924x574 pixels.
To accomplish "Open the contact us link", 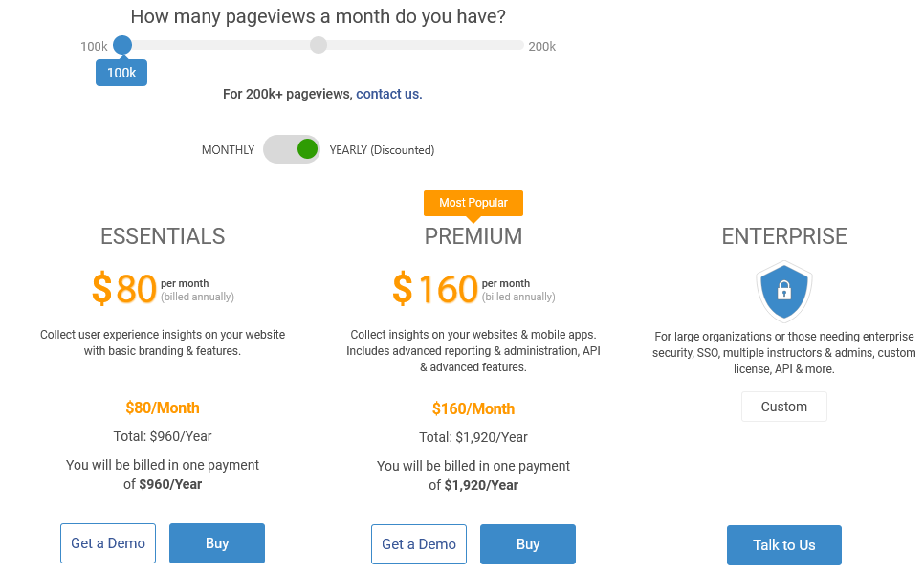I will pyautogui.click(x=389, y=94).
